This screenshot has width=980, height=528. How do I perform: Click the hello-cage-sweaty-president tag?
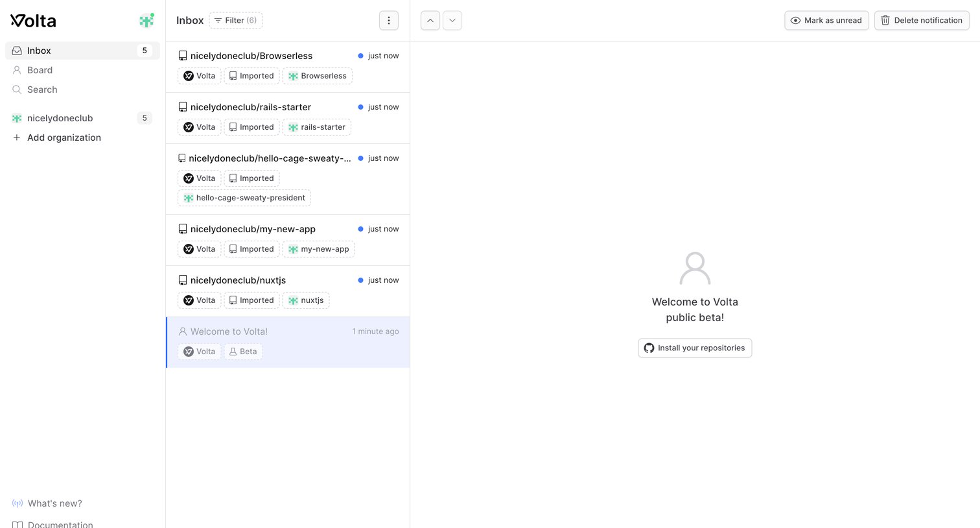pyautogui.click(x=244, y=198)
